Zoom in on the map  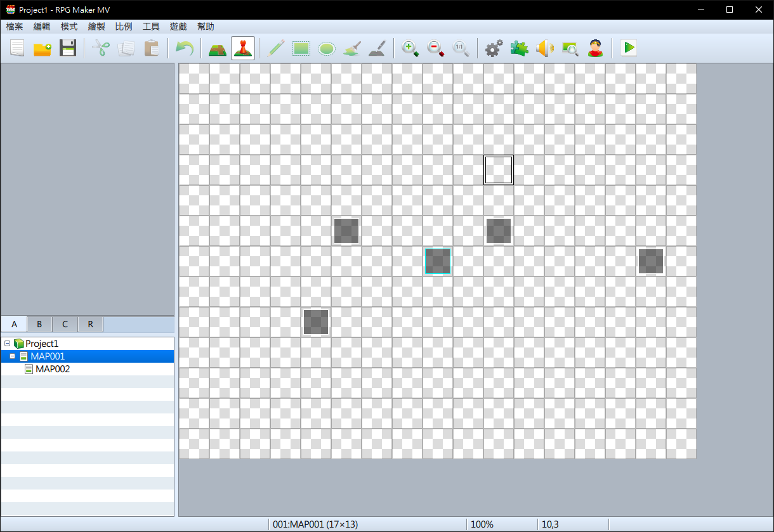pos(410,48)
